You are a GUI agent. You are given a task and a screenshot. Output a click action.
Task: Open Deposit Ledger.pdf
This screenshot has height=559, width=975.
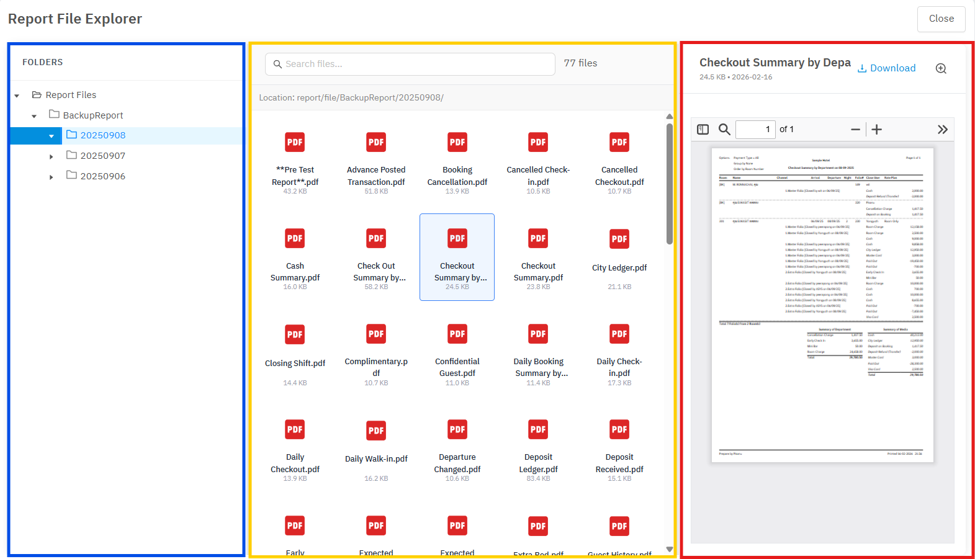[538, 449]
